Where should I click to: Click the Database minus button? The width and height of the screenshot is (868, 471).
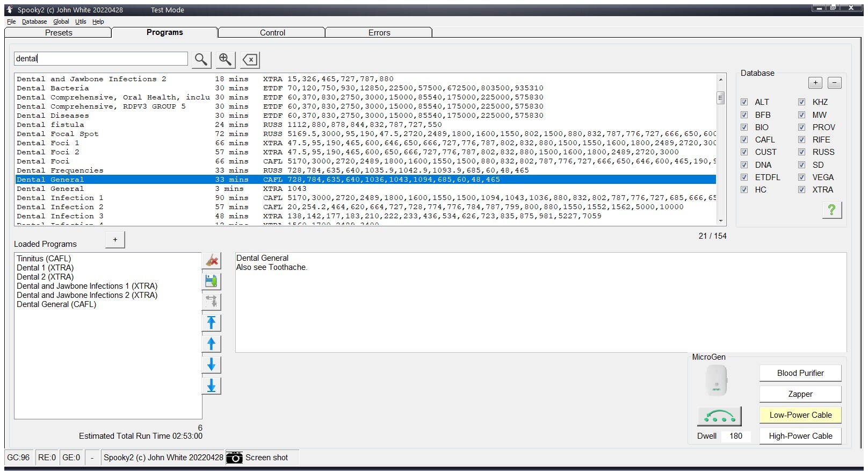pyautogui.click(x=834, y=83)
